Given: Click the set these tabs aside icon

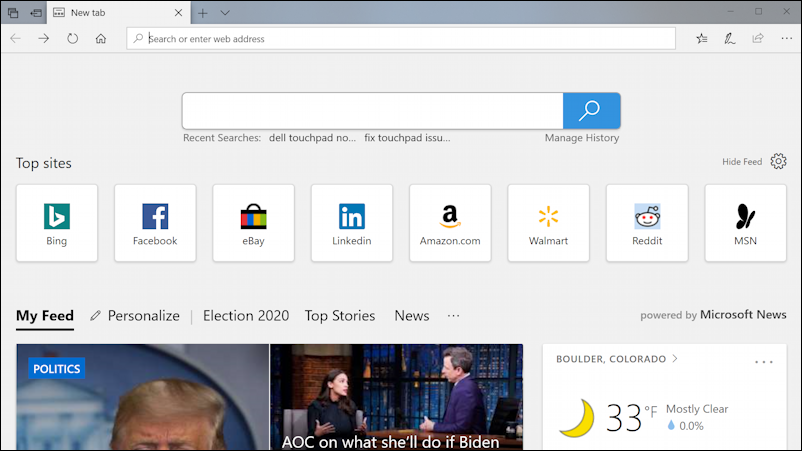Looking at the screenshot, I should (x=36, y=13).
